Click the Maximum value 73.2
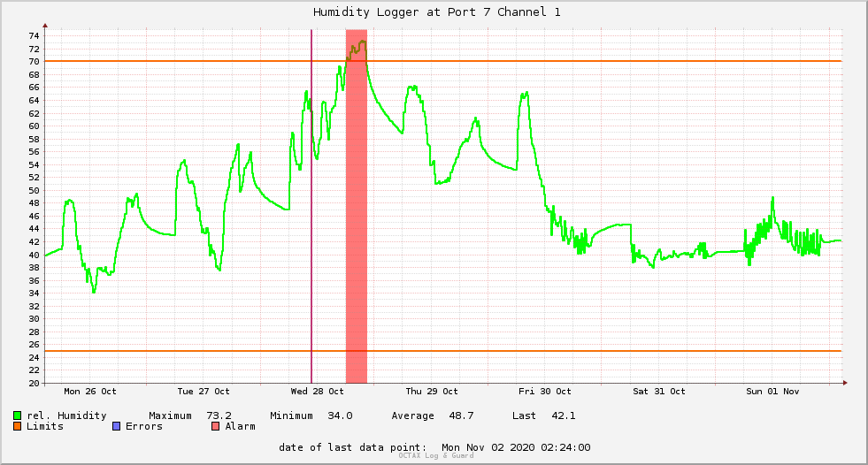 tap(219, 415)
